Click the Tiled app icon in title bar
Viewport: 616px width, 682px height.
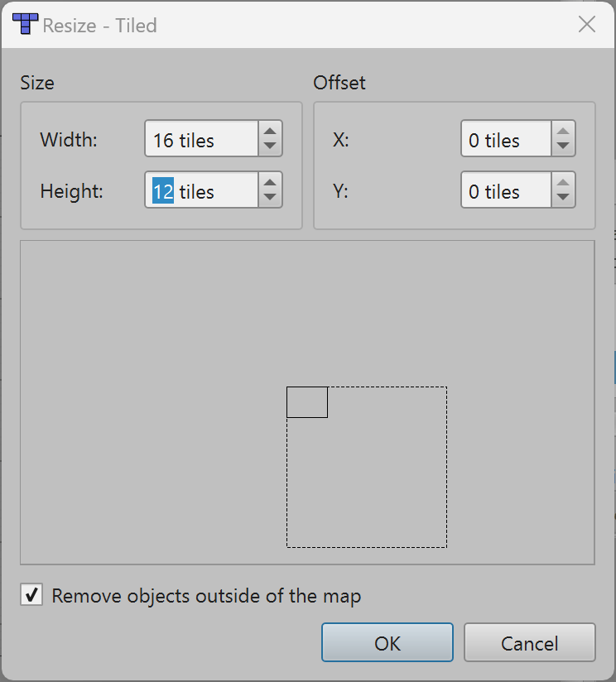point(25,24)
